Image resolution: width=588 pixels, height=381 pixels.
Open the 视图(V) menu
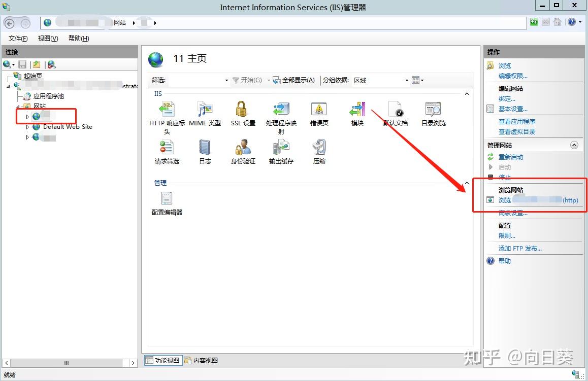coord(48,38)
